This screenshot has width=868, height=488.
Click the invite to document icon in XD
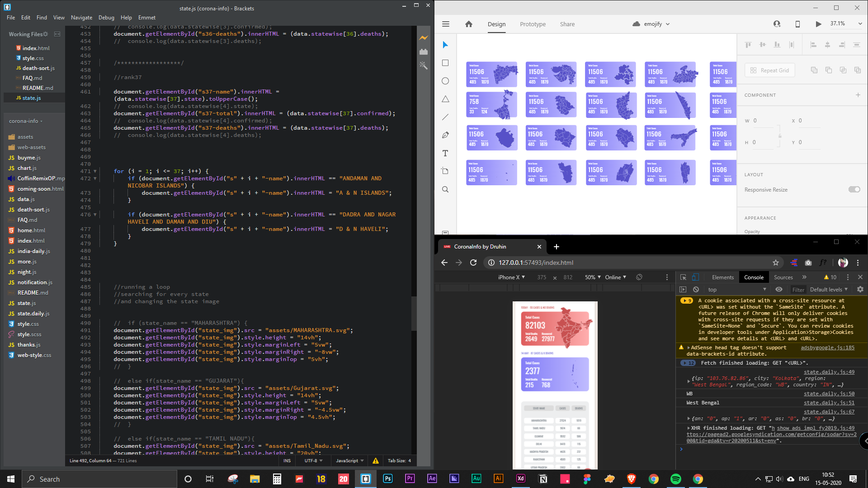777,24
